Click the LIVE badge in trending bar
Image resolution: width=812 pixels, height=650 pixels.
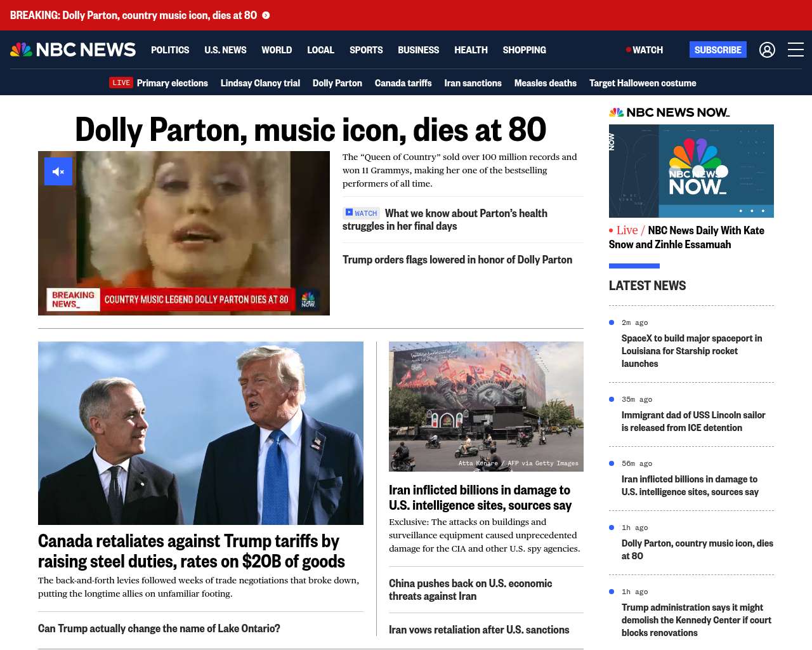coord(121,83)
